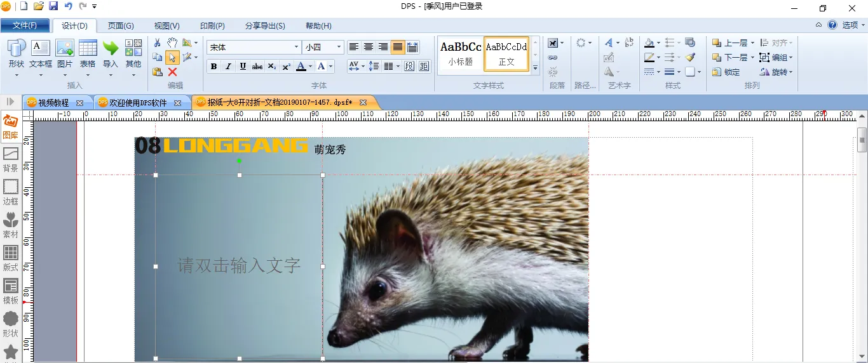Screen dimensions: 868x363
Task: Toggle italic text formatting
Action: click(228, 67)
